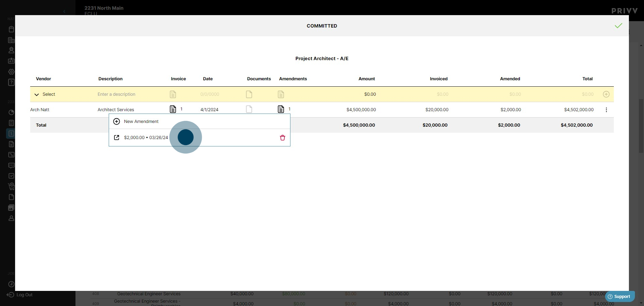Image resolution: width=644 pixels, height=306 pixels.
Task: Expand the vendor Select dropdown
Action: [45, 94]
